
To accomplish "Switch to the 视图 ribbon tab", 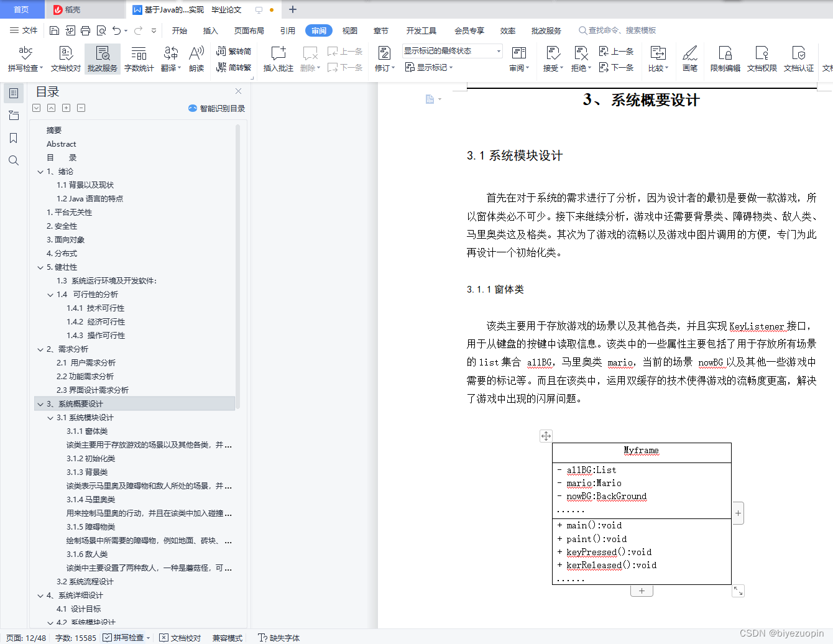I will tap(350, 30).
